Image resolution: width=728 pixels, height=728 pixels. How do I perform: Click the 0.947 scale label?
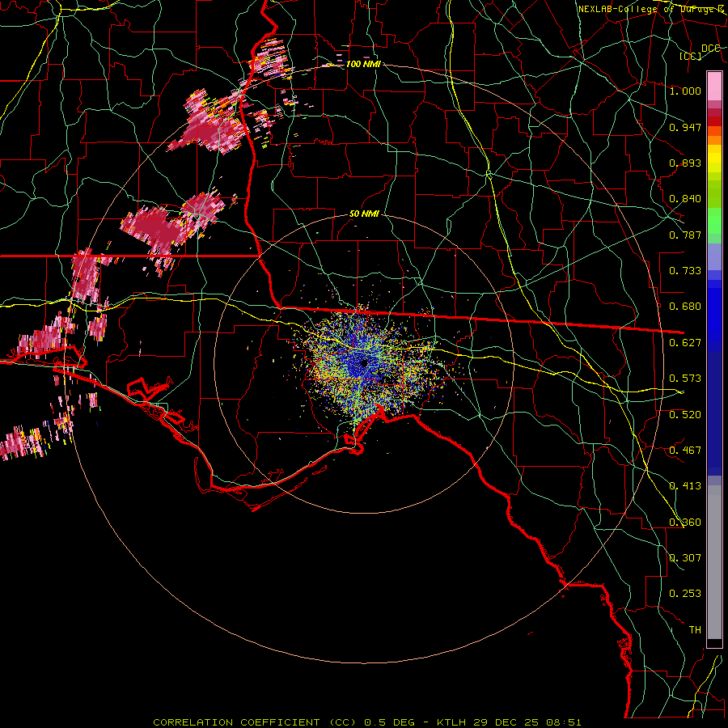(685, 127)
